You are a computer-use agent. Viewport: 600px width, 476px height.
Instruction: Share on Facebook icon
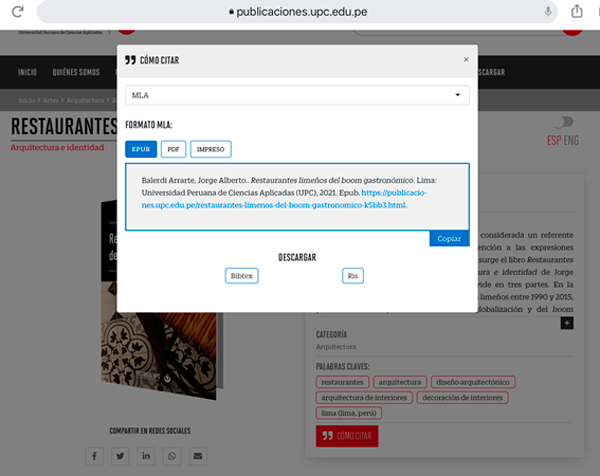pyautogui.click(x=94, y=456)
